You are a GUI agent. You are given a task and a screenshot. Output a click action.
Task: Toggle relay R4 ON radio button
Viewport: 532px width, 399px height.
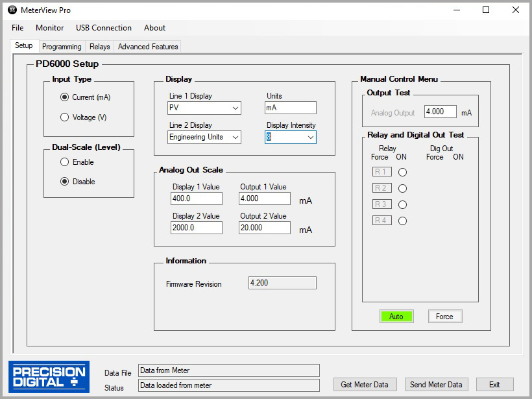pyautogui.click(x=402, y=221)
